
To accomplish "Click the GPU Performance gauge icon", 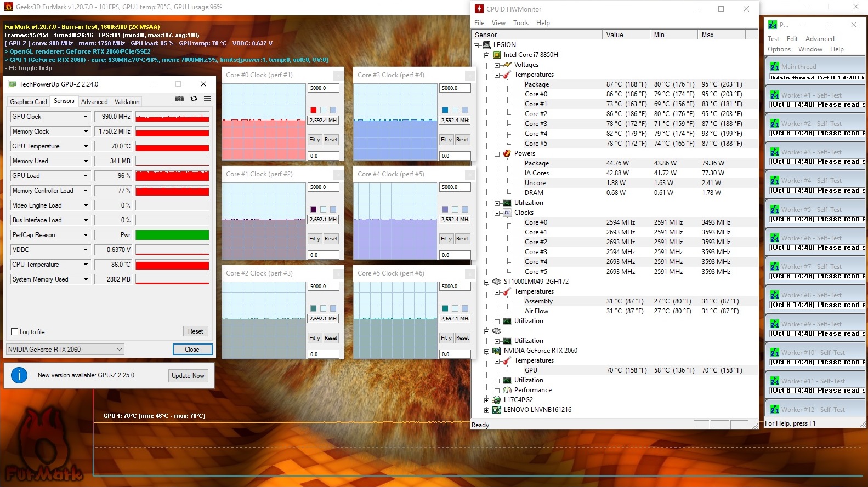I will [507, 390].
